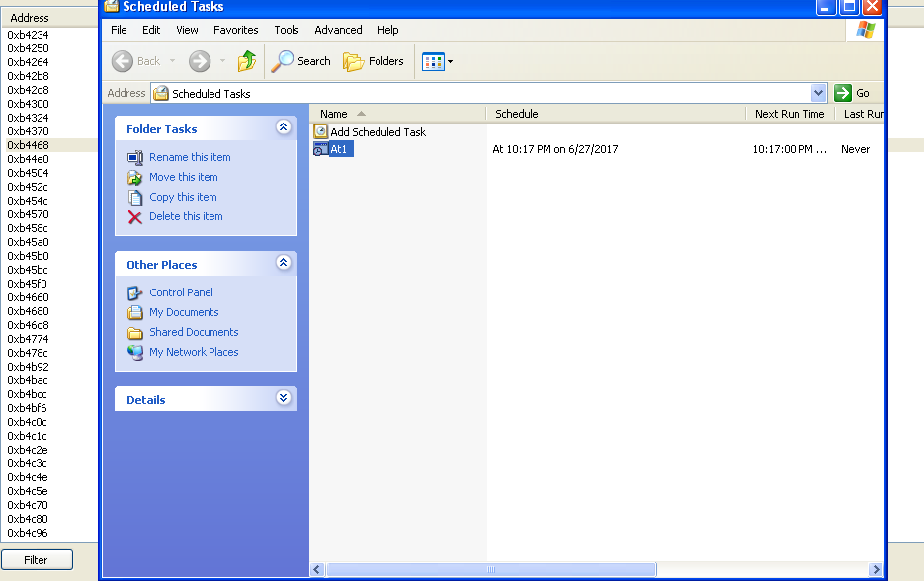924x581 pixels.
Task: Go up one folder level
Action: pyautogui.click(x=247, y=61)
